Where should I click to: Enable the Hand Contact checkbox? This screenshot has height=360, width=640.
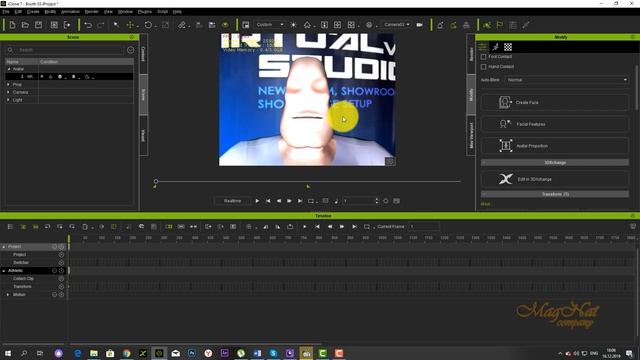(x=484, y=67)
